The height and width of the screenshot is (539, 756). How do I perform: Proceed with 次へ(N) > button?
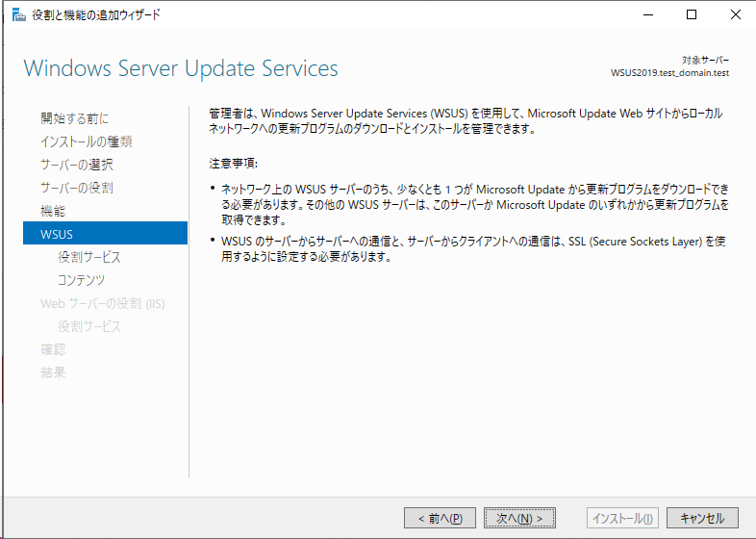519,518
